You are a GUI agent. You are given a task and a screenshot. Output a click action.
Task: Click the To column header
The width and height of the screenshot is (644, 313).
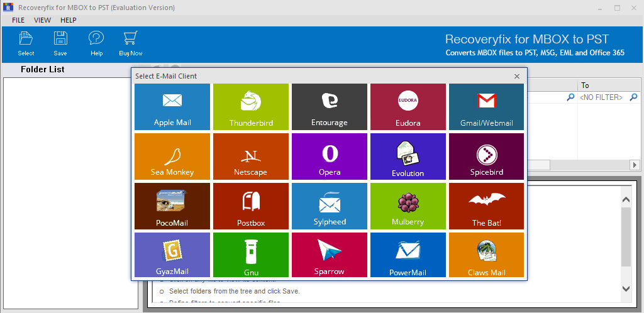point(609,85)
